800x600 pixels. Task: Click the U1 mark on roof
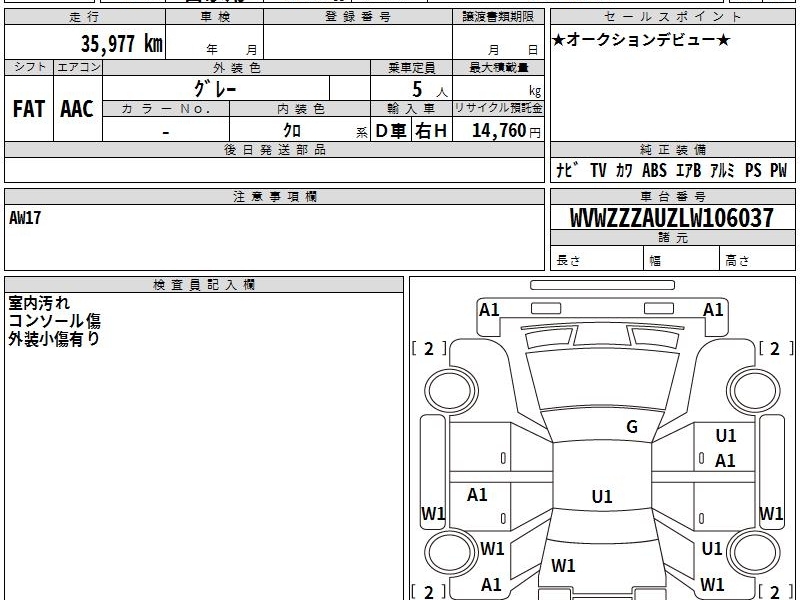pyautogui.click(x=602, y=496)
